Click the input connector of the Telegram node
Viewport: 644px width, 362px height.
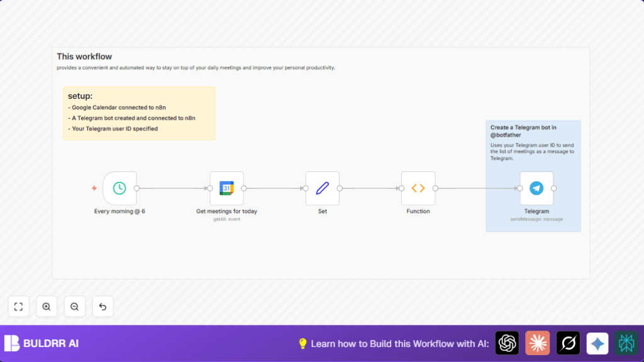point(520,188)
